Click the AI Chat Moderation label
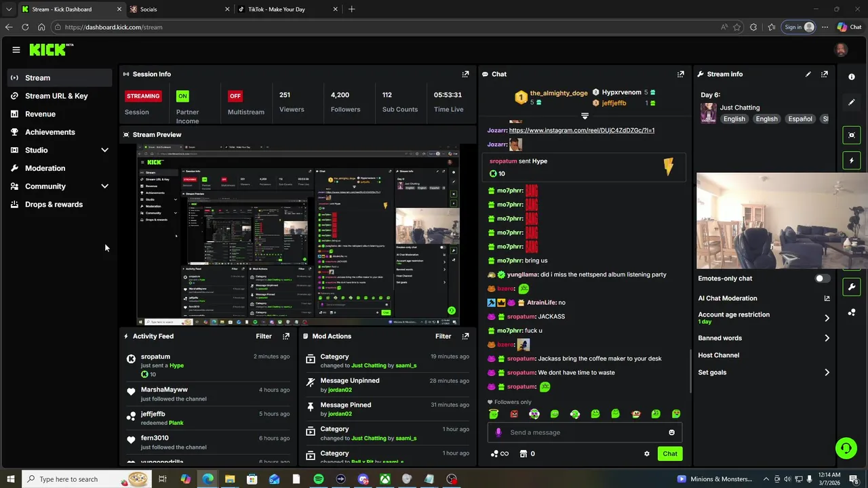The height and width of the screenshot is (488, 868). [728, 298]
